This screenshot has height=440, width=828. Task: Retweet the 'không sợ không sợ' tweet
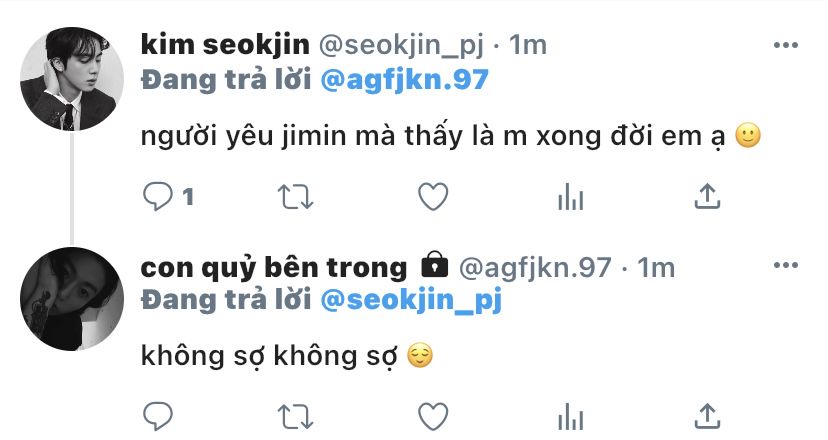pos(296,417)
